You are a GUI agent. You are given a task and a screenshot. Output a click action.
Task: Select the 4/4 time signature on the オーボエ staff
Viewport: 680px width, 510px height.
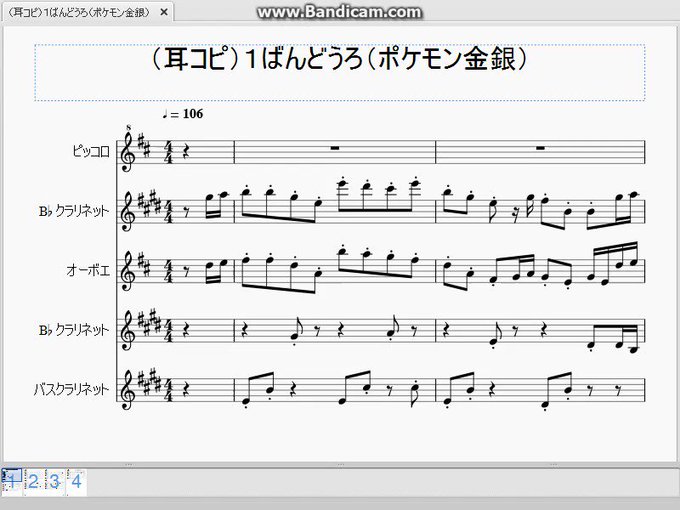click(x=168, y=271)
